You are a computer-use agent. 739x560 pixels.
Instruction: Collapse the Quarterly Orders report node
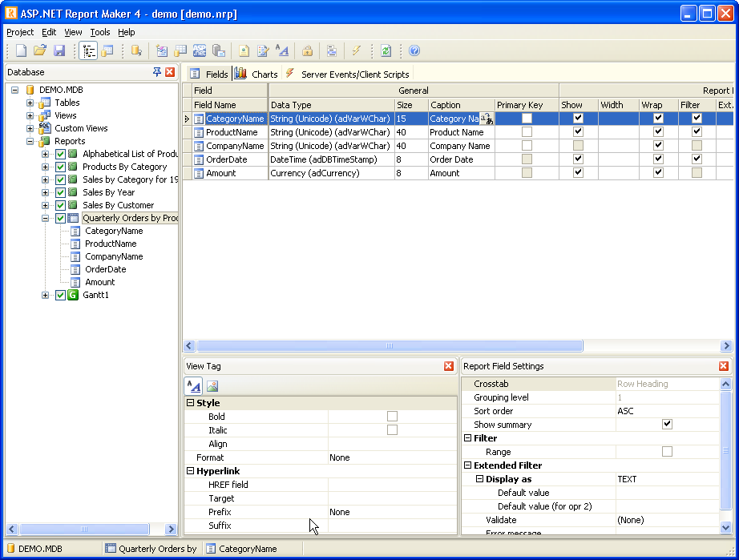coord(45,218)
